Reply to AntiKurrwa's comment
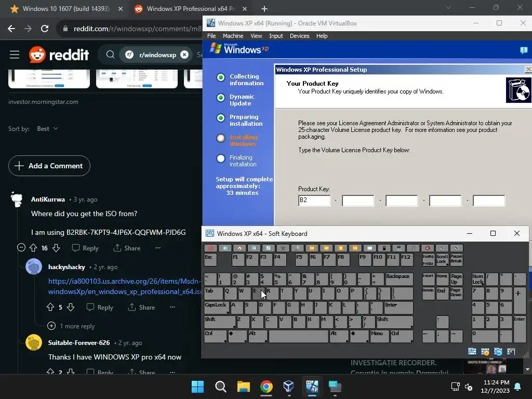 [85, 248]
